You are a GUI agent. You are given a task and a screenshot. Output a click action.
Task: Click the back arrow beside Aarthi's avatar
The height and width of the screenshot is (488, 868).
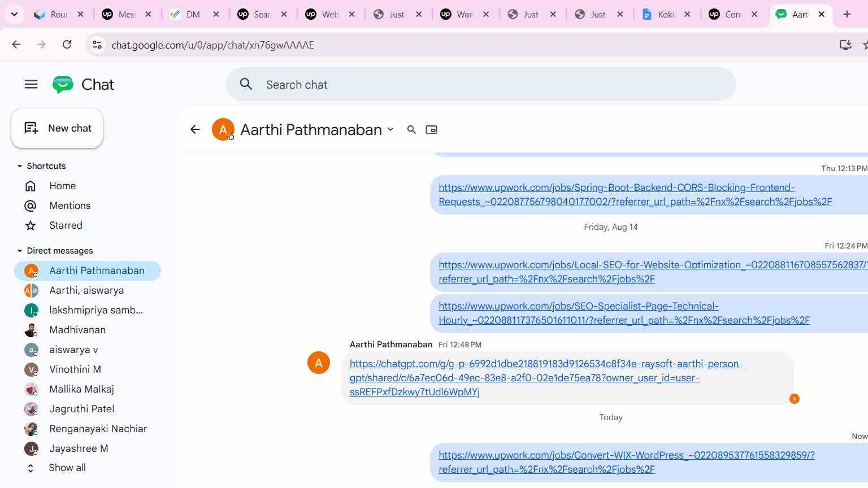coord(195,130)
